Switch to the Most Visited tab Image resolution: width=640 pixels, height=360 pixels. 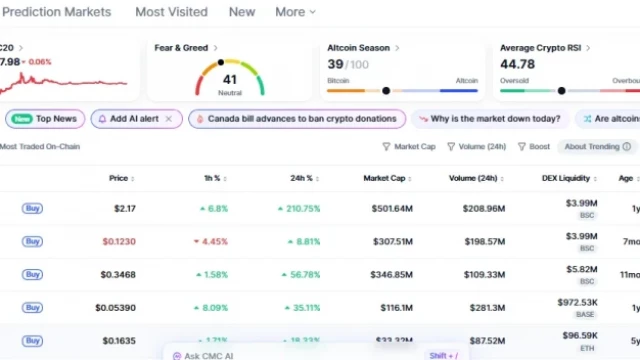coord(171,12)
